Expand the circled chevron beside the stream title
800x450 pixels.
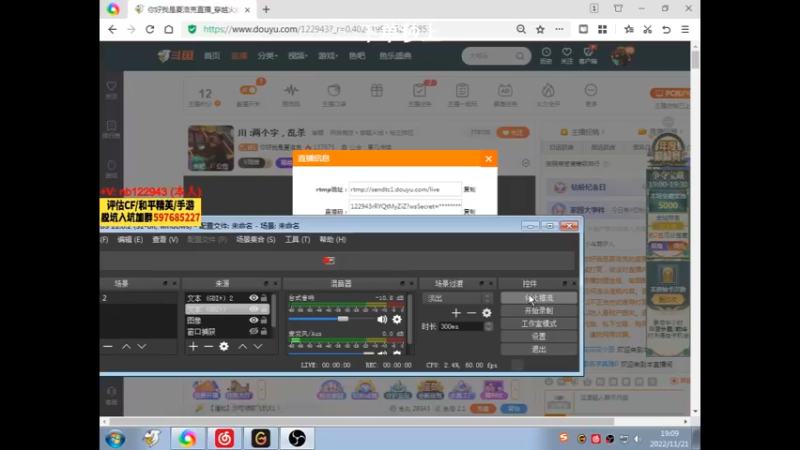click(526, 163)
